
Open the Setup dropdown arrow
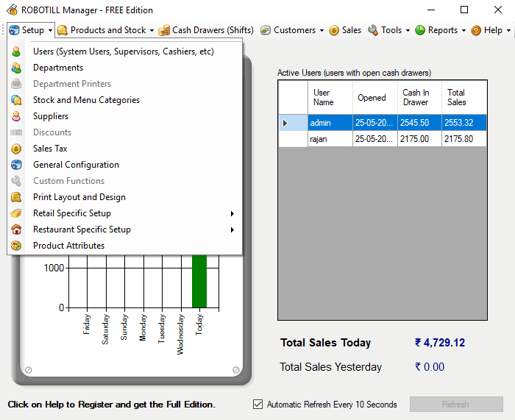50,31
